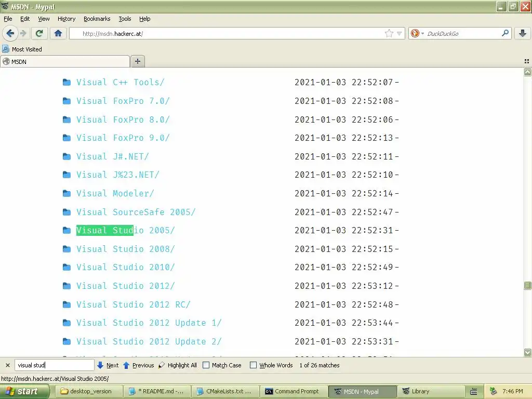This screenshot has height=399, width=532.
Task: Click the 7:46 PM taskbar clock
Action: pos(512,391)
